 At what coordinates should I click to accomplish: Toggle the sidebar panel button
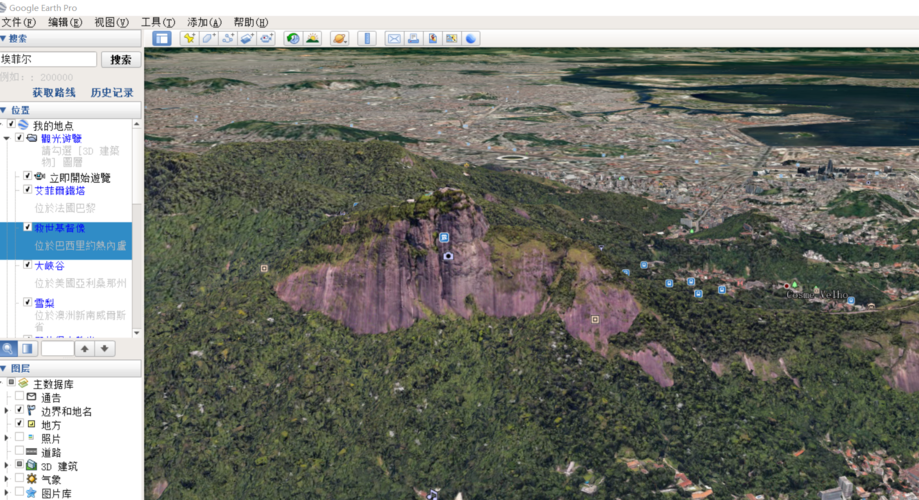[x=161, y=39]
